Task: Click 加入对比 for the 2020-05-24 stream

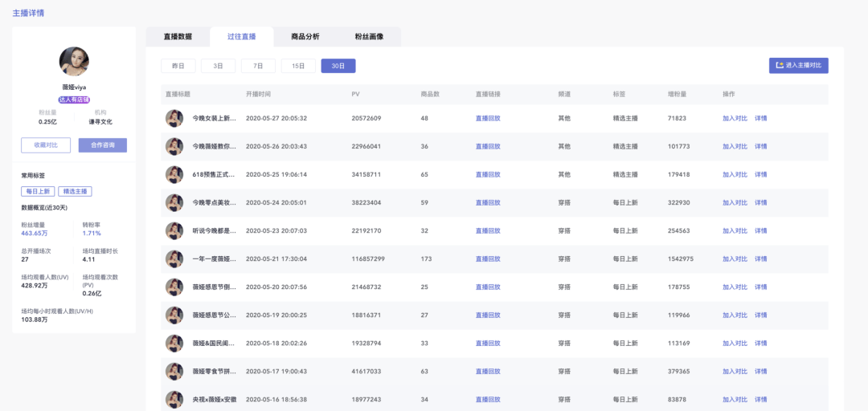Action: (x=735, y=203)
